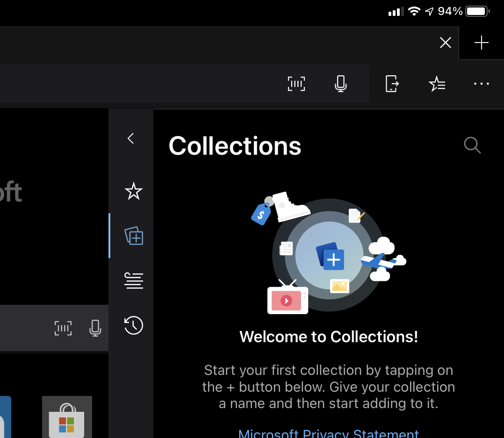Open the History clock tab in sidebar
504x438 pixels.
pyautogui.click(x=133, y=325)
